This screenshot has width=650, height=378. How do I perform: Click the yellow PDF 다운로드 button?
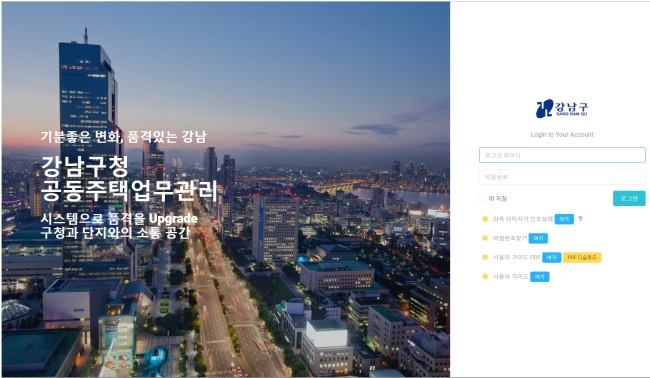[582, 257]
